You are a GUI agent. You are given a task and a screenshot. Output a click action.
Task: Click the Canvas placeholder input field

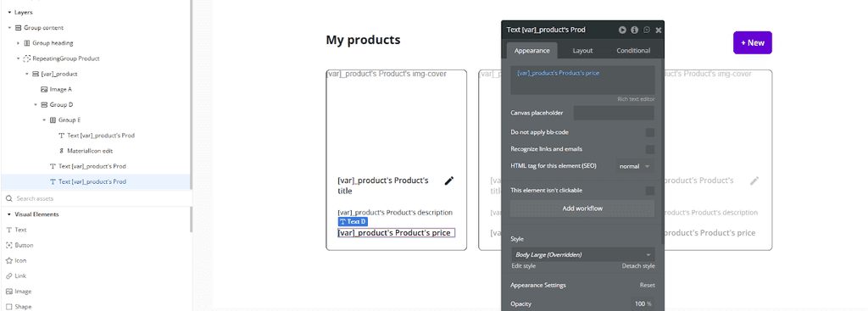(614, 113)
